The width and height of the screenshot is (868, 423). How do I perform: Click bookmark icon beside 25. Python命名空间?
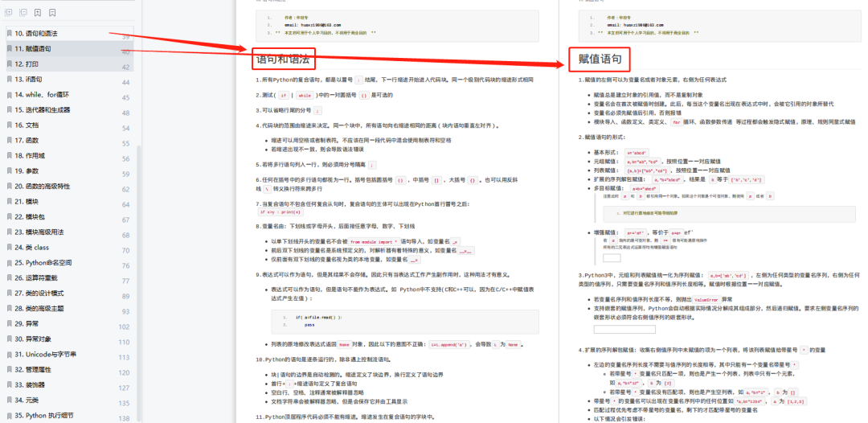coord(9,262)
